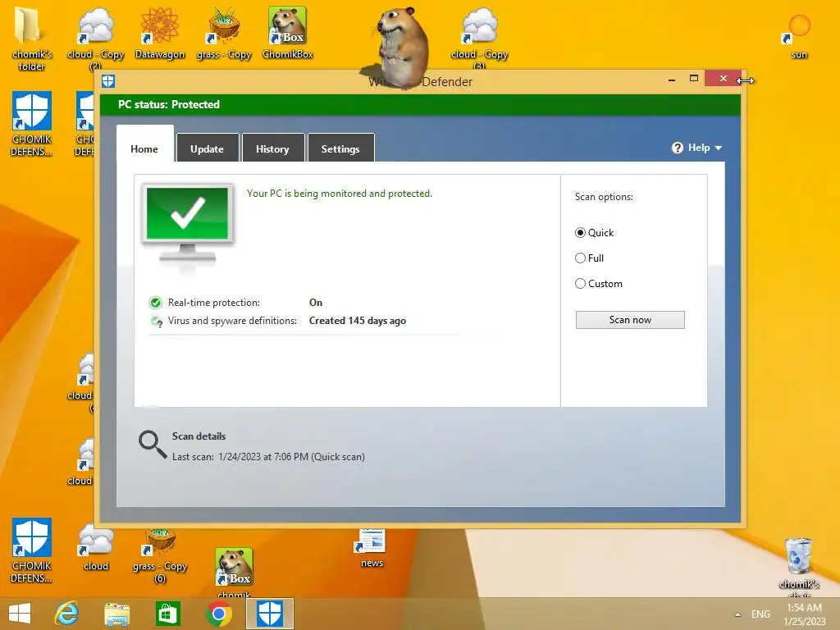Open bottom-left CHOMIK DEFENS... shield shortcut
The image size is (840, 630).
click(x=32, y=550)
